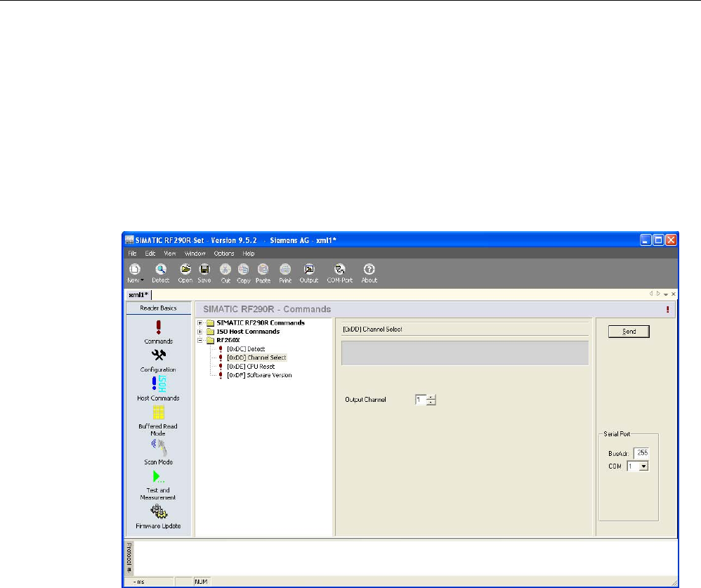Open Test and Measurement in sidebar
Viewport: 701px width, 588px height.
(158, 485)
